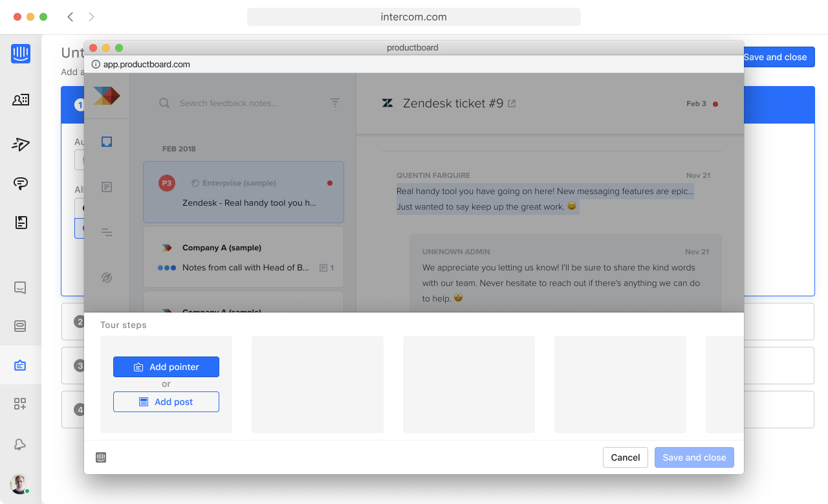Click the third empty tour step placeholder

[x=469, y=384]
